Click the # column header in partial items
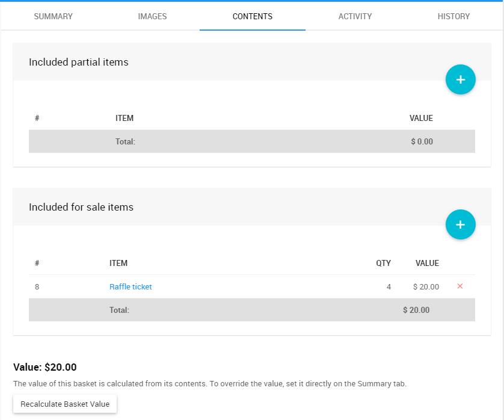Viewport: 504px width, 420px height. coord(37,118)
